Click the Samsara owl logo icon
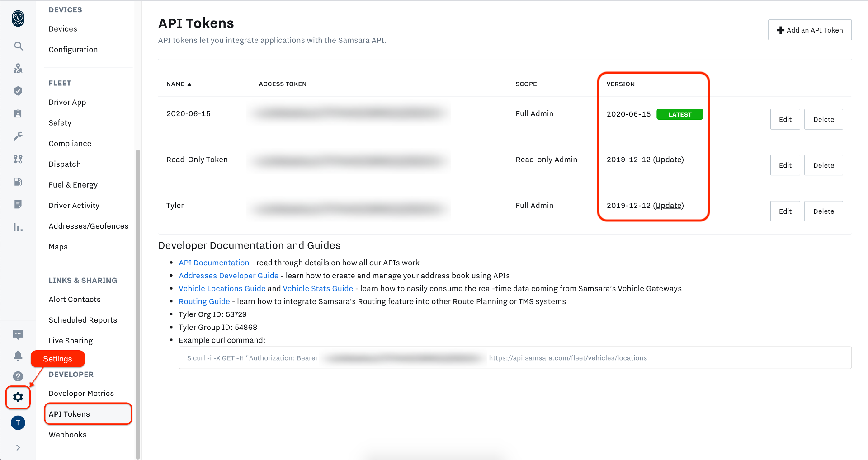Image resolution: width=868 pixels, height=460 pixels. pyautogui.click(x=18, y=18)
